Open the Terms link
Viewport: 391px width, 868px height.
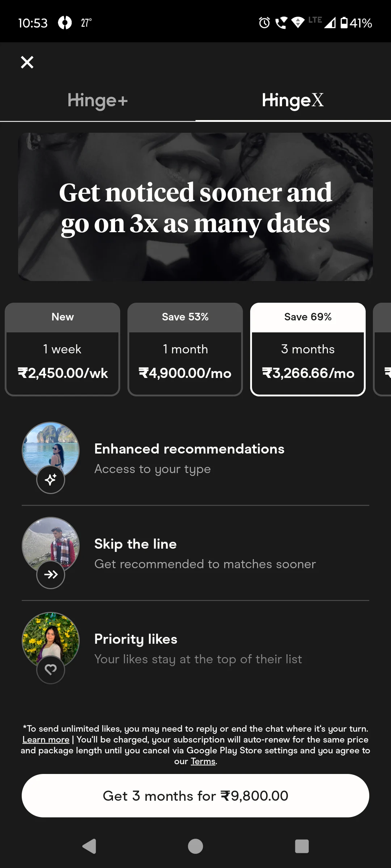pyautogui.click(x=203, y=761)
